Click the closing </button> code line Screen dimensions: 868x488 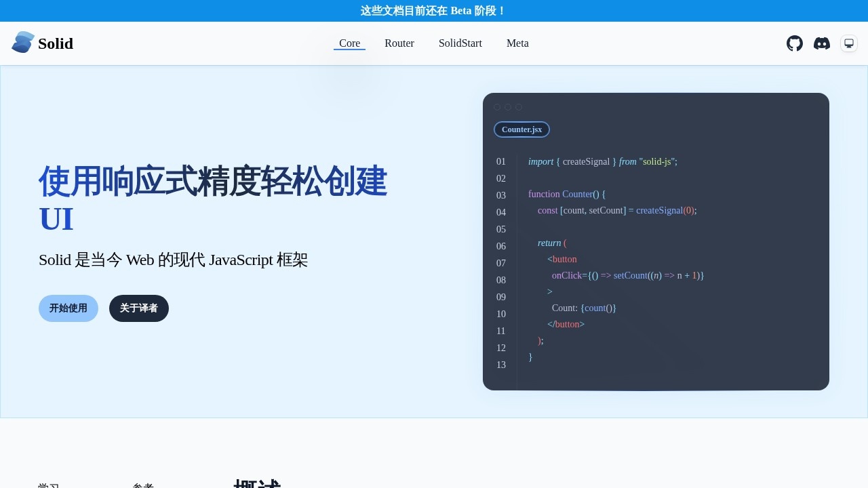[x=566, y=324]
